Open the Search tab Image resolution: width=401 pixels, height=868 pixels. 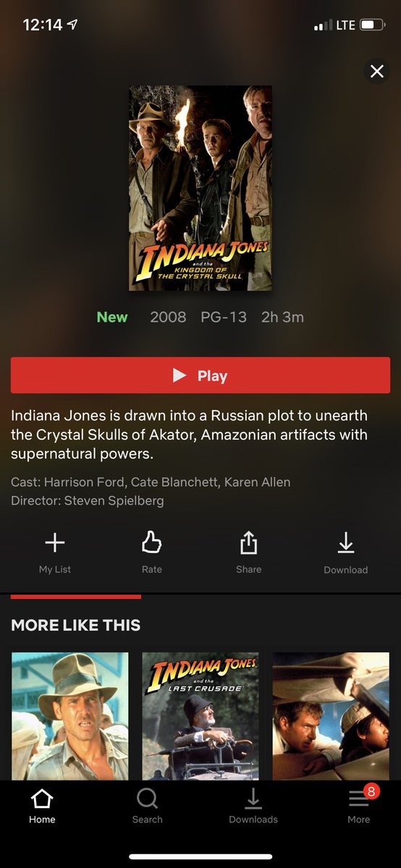click(148, 806)
